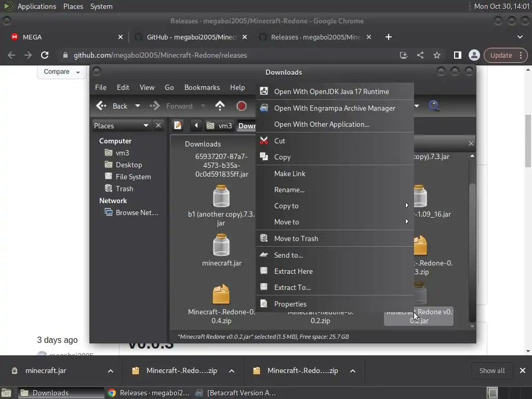This screenshot has width=532, height=399.
Task: Open Help menu in file manager
Action: [237, 87]
